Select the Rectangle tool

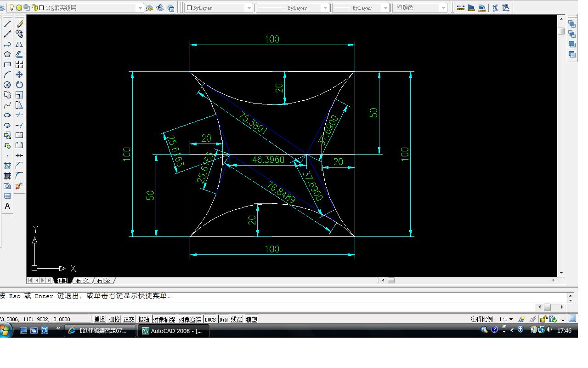click(x=7, y=64)
